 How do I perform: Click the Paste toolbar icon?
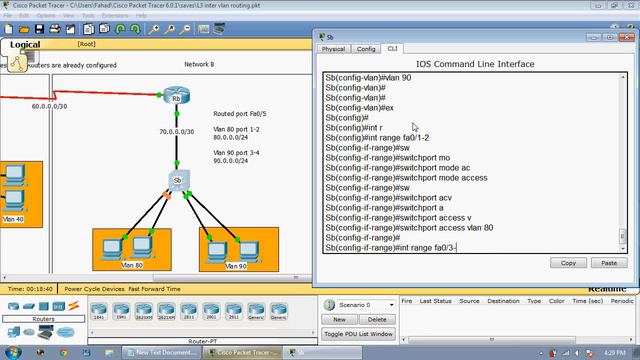point(104,29)
